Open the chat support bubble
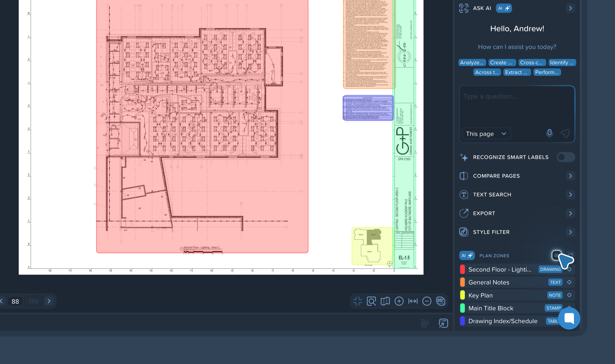 [569, 318]
